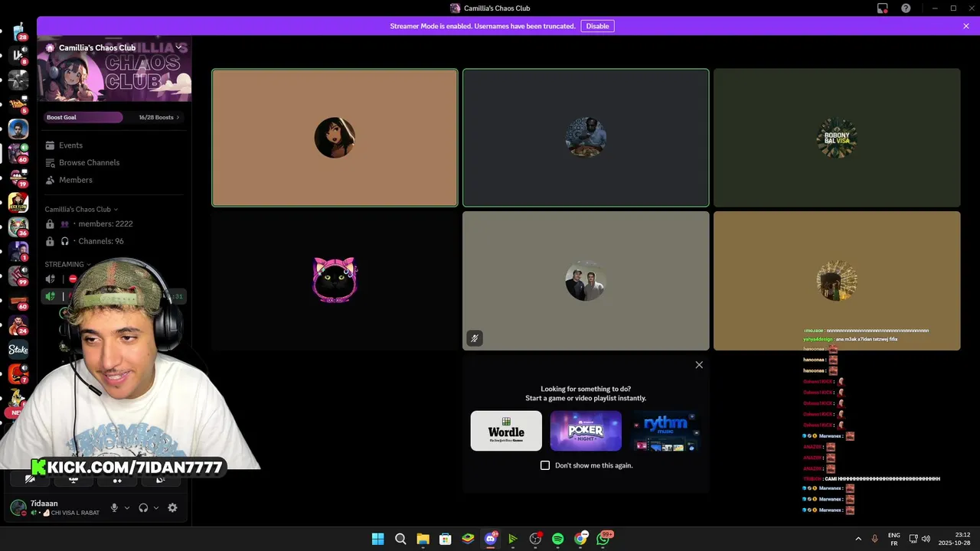980x551 pixels.
Task: Select the tan call tile with girl avatar
Action: [x=335, y=138]
